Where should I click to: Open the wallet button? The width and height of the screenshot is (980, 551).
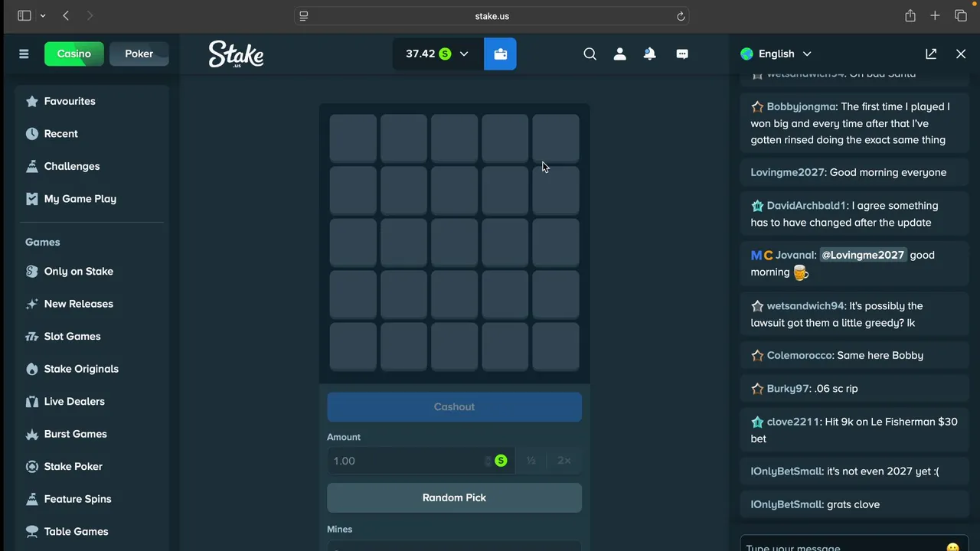(500, 54)
